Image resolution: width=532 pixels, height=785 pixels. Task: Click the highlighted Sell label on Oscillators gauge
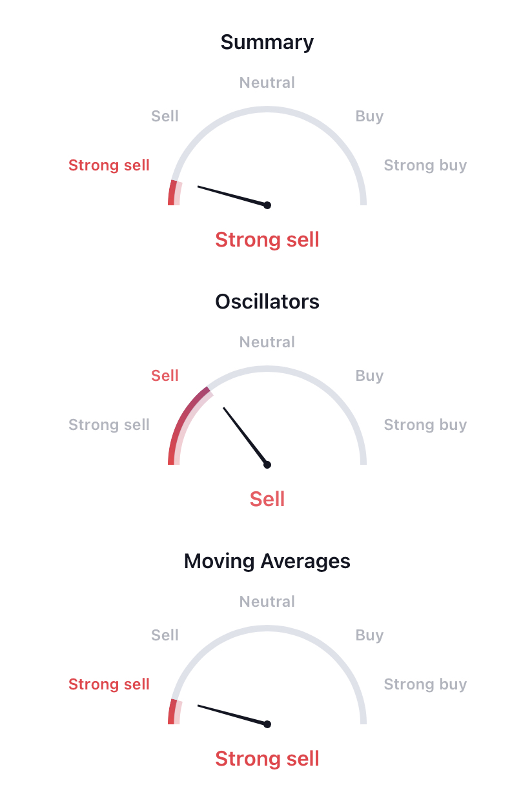(x=165, y=376)
